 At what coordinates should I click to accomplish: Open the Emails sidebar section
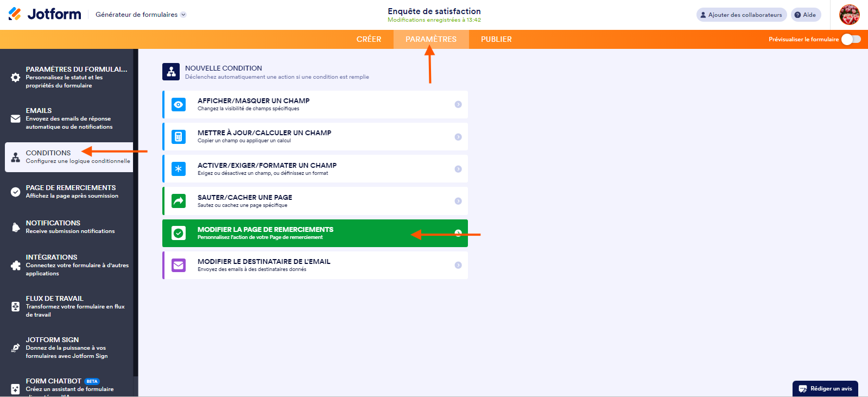tap(69, 118)
